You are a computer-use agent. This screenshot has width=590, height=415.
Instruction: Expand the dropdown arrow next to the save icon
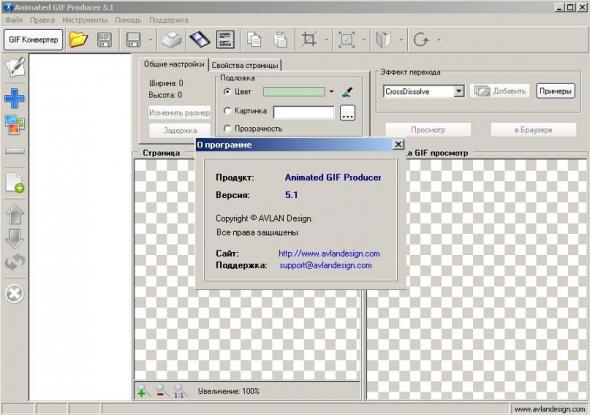pyautogui.click(x=150, y=40)
